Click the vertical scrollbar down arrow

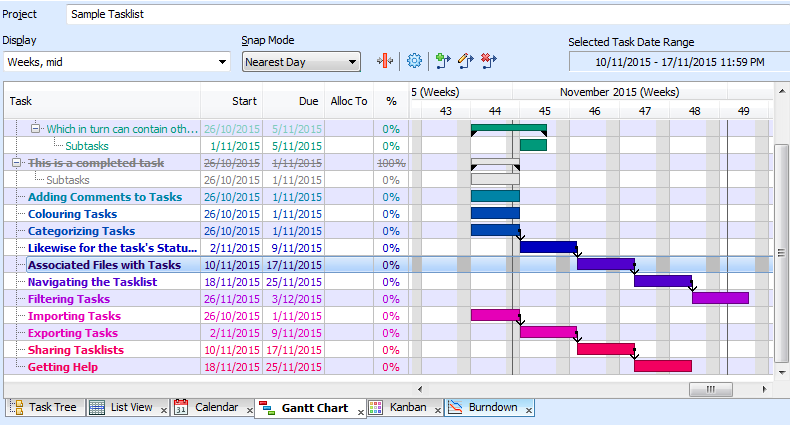(x=781, y=373)
